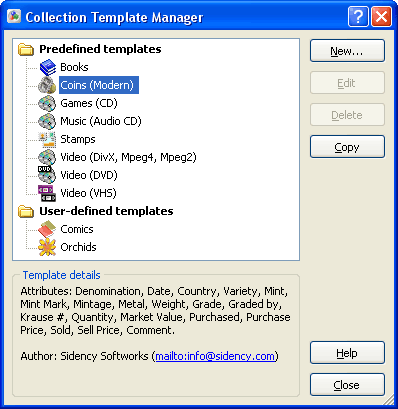
Task: Click the title bar question mark help
Action: (358, 16)
